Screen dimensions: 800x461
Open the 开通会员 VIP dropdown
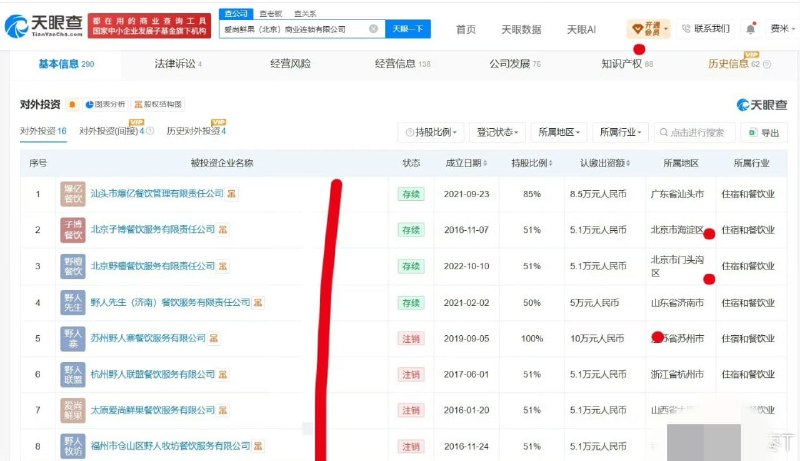tap(648, 29)
